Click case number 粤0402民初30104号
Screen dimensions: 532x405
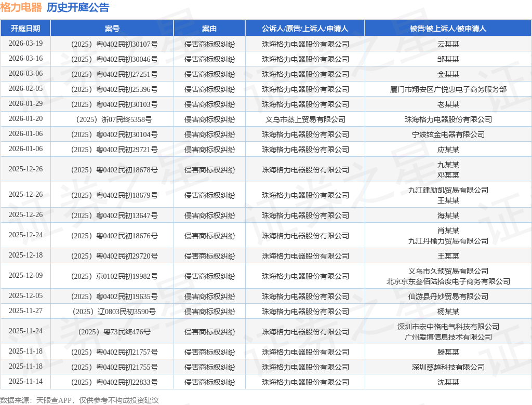[114, 134]
